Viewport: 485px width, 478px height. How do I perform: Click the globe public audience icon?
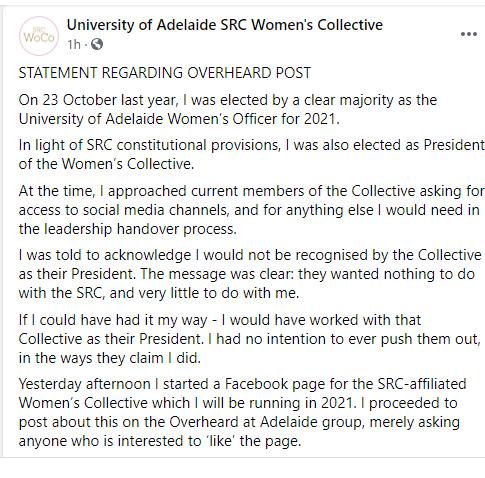tap(97, 44)
